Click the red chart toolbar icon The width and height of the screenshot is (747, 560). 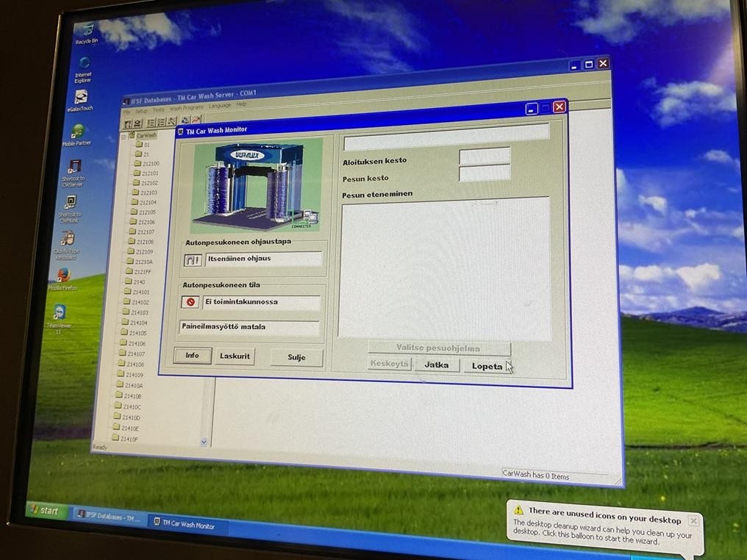point(196,120)
